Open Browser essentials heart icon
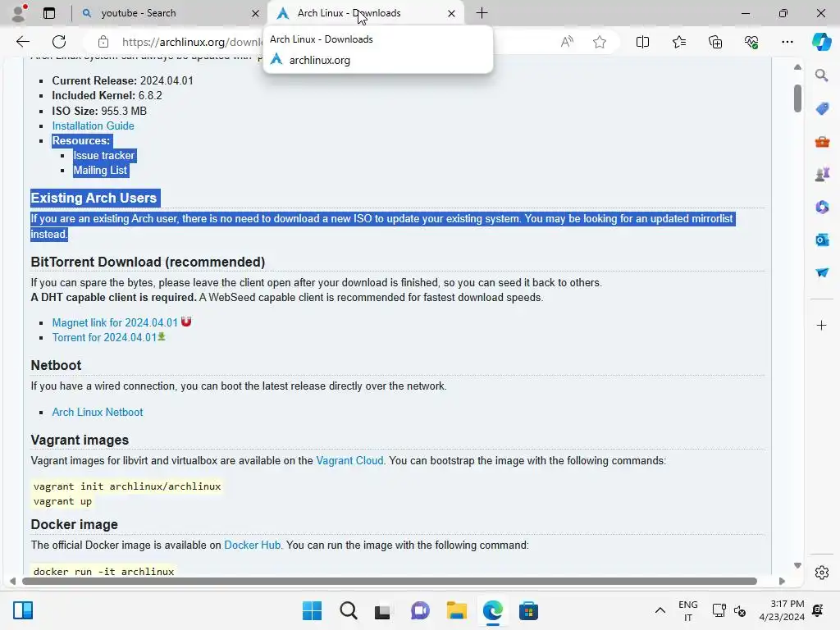 pos(751,42)
